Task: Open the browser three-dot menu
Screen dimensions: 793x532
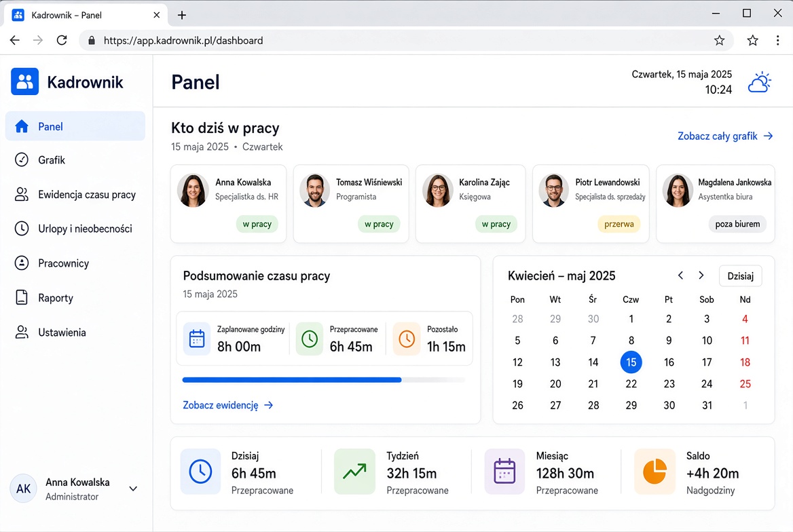Action: 778,41
